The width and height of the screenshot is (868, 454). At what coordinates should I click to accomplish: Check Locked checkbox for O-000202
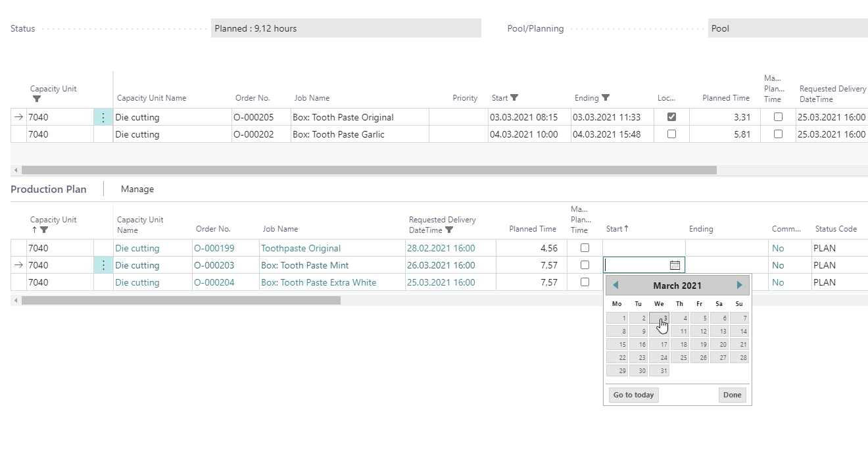click(x=671, y=134)
